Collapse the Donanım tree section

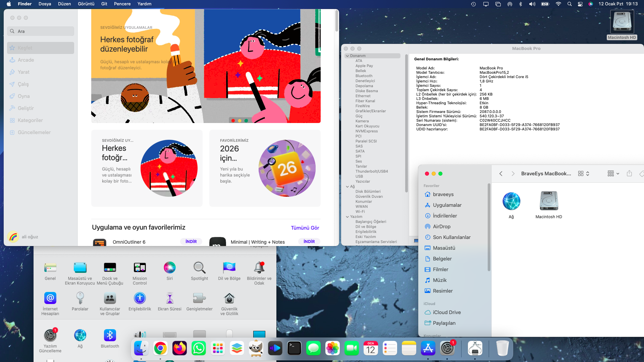coord(347,56)
